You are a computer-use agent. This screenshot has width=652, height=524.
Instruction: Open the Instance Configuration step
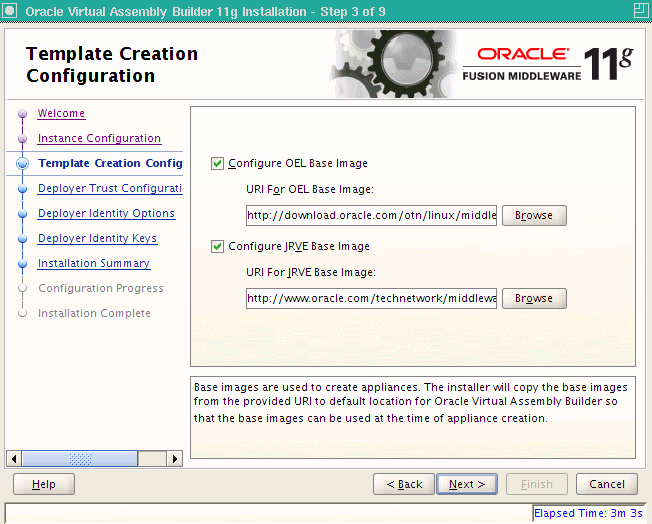point(99,138)
